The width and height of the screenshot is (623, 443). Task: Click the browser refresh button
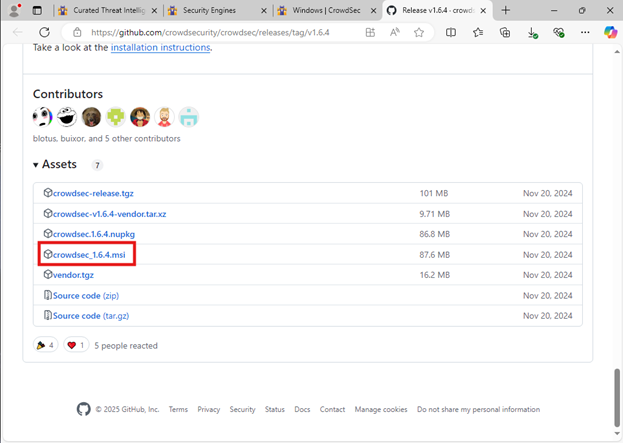coord(44,32)
